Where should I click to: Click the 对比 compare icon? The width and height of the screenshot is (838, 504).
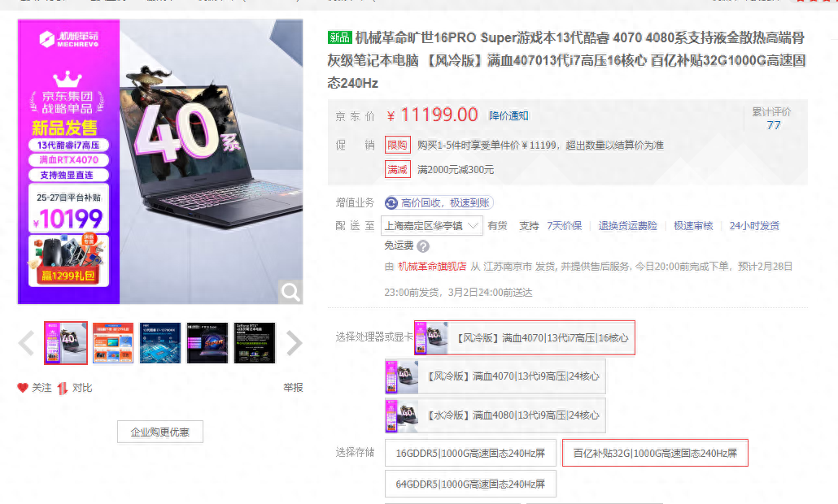[62, 388]
